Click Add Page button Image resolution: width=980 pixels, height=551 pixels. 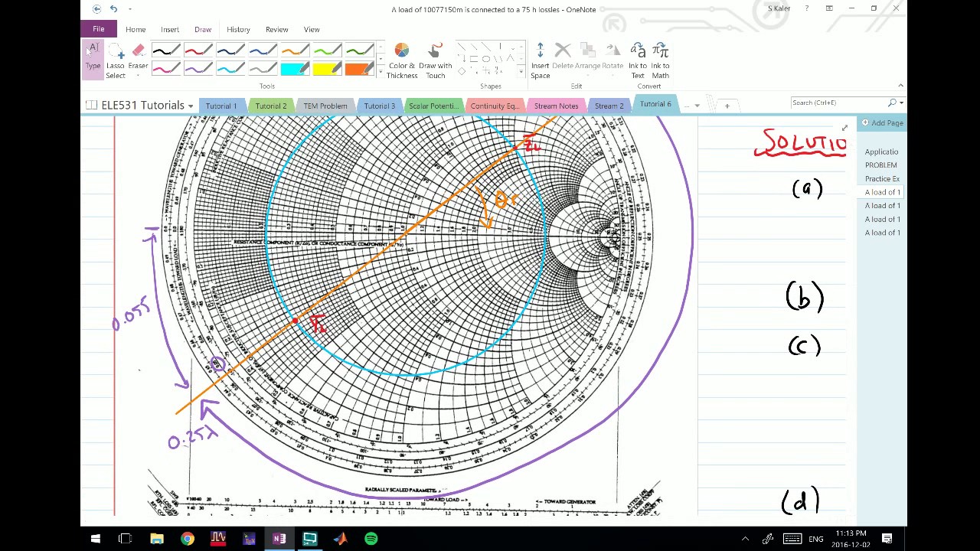(x=883, y=123)
